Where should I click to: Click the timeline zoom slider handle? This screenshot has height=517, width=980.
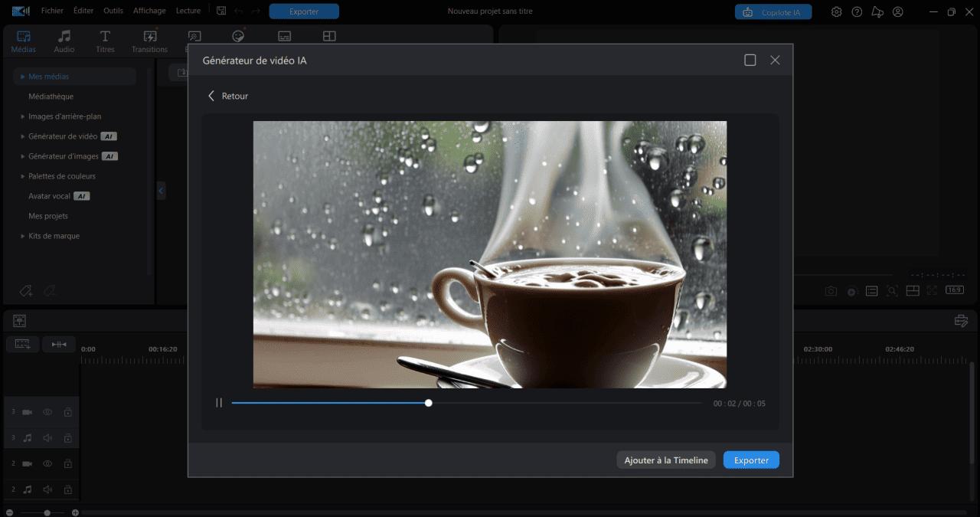[x=47, y=512]
